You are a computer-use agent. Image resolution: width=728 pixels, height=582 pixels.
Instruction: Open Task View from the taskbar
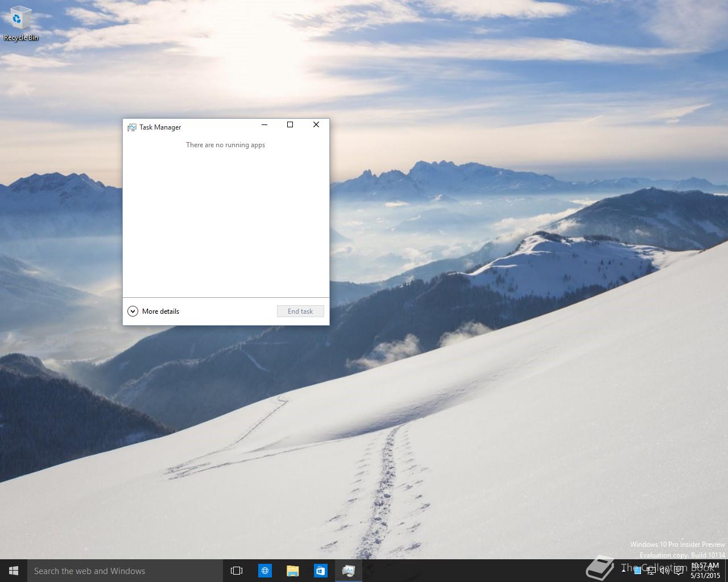pyautogui.click(x=237, y=571)
